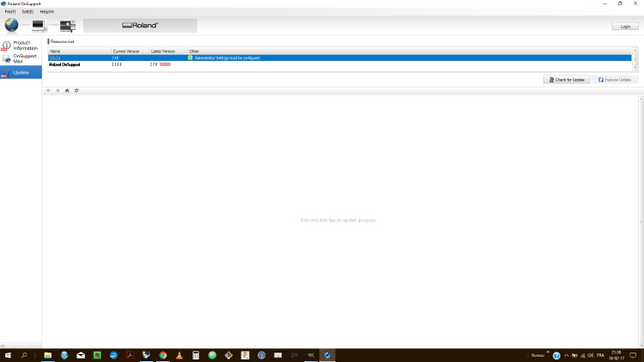Click the refresh icon in navigation bar
This screenshot has height=362, width=644.
[x=76, y=91]
